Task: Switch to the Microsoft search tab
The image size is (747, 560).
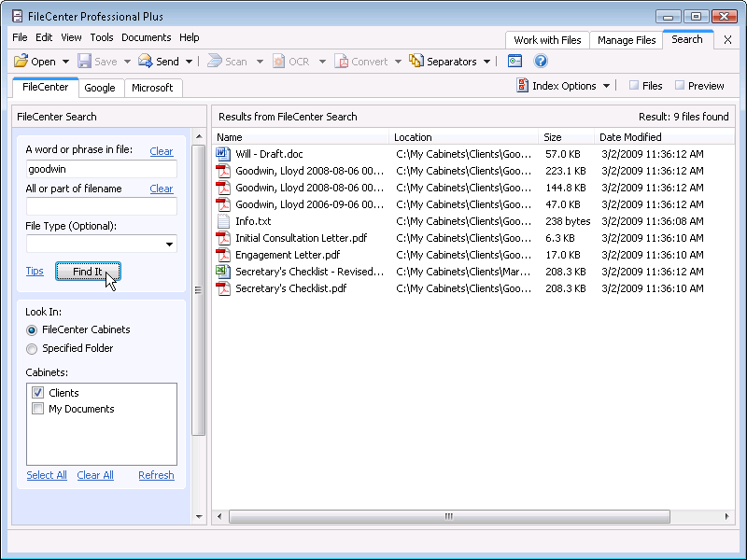Action: coord(152,88)
